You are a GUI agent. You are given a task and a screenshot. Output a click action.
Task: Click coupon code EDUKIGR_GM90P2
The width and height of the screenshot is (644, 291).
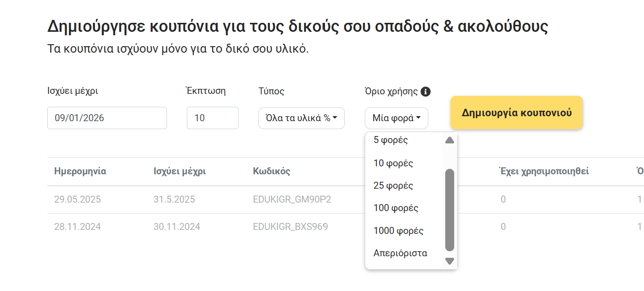point(292,200)
